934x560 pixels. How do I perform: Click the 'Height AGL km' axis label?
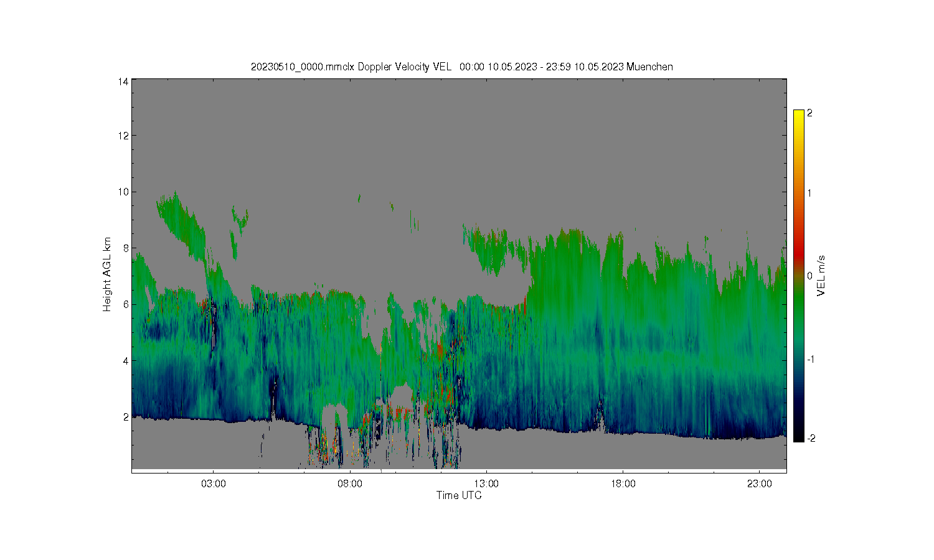pyautogui.click(x=108, y=274)
